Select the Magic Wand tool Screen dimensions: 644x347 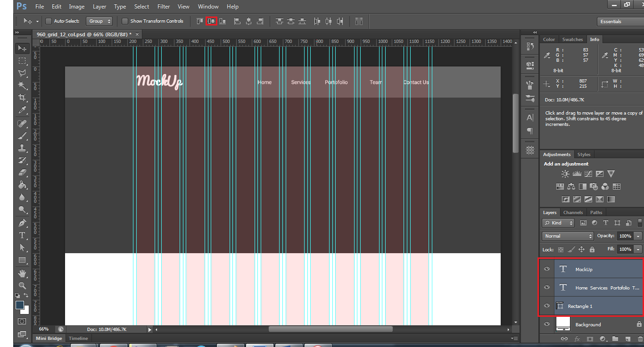(x=22, y=85)
